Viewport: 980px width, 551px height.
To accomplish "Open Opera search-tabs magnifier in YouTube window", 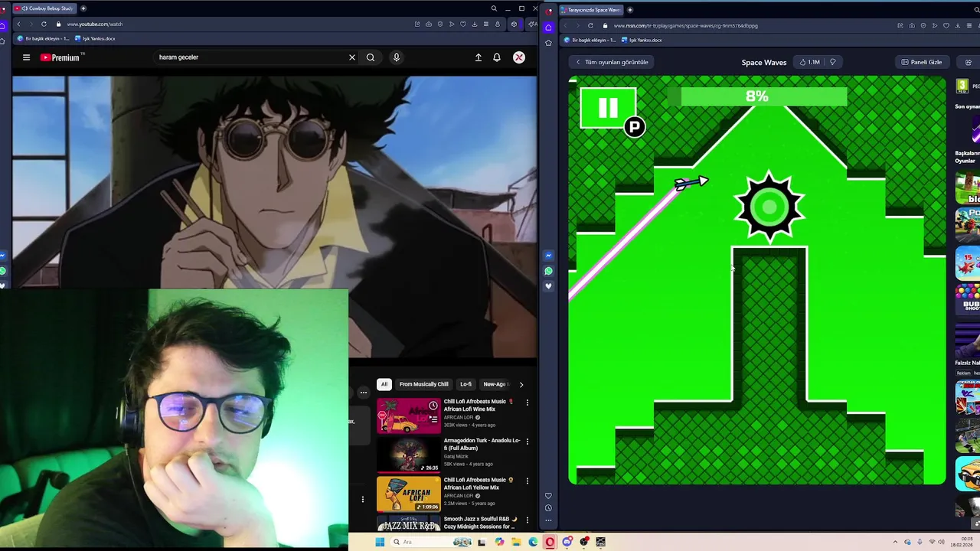I will point(494,8).
